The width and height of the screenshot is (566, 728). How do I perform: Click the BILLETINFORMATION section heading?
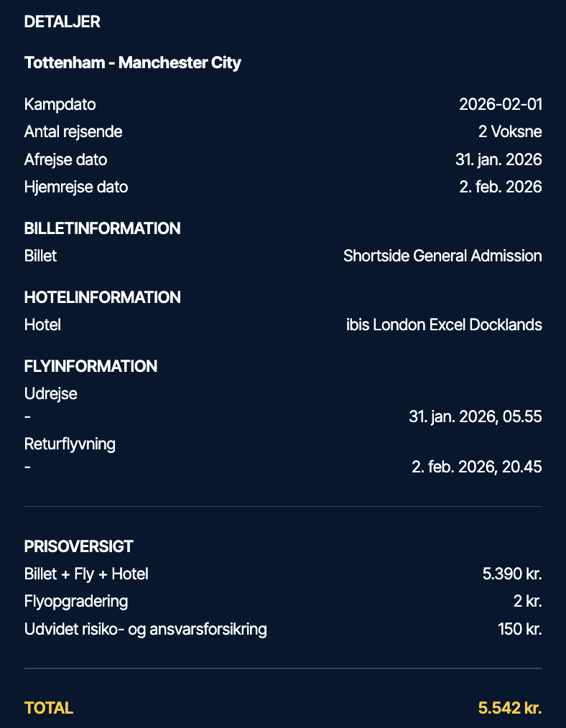[102, 228]
